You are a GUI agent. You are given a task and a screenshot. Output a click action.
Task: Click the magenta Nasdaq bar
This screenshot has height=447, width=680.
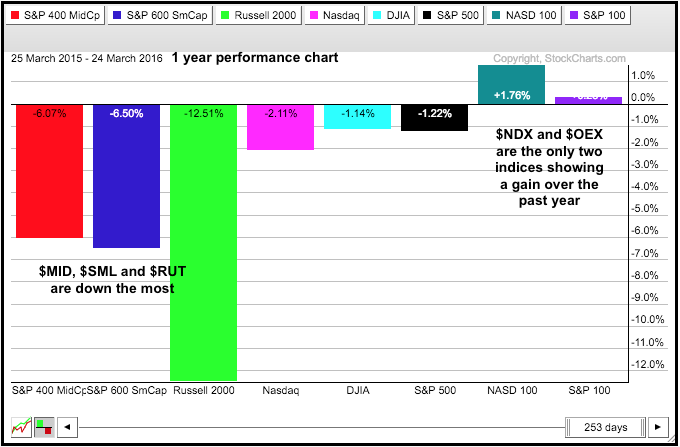pos(280,130)
